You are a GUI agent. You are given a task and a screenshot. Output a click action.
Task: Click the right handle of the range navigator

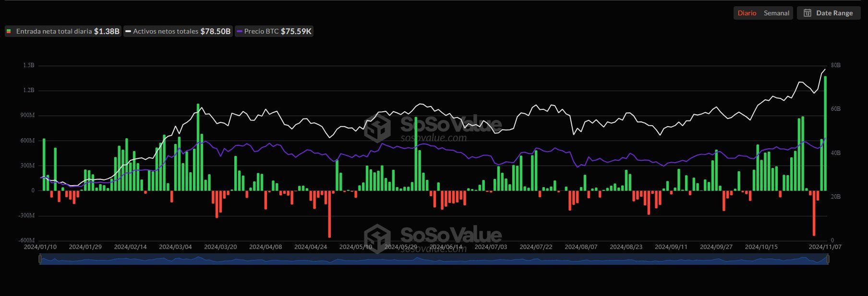point(828,259)
